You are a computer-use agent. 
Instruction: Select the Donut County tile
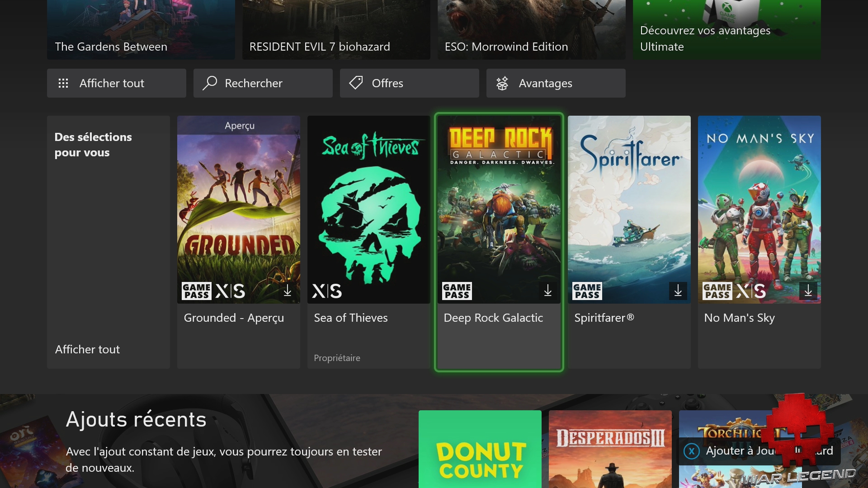point(480,449)
